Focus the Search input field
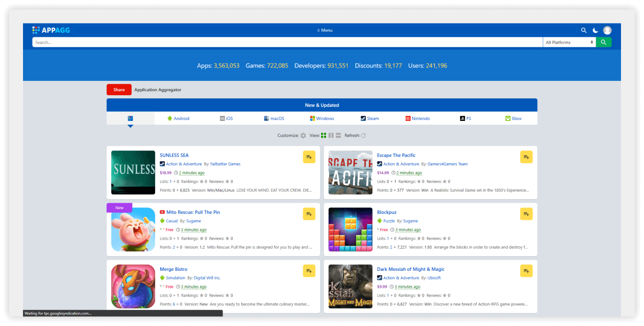The height and width of the screenshot is (326, 644). pos(287,42)
